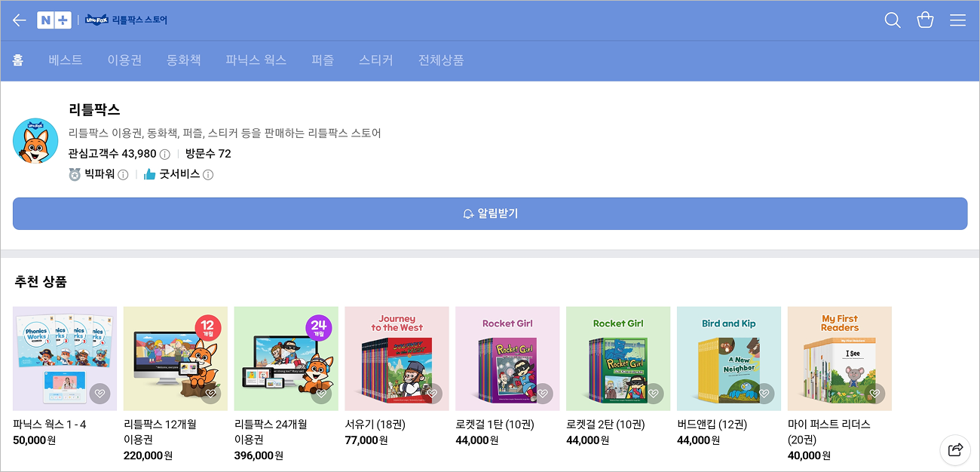Click the 굿서비스 thumbs-up icon

point(149,175)
